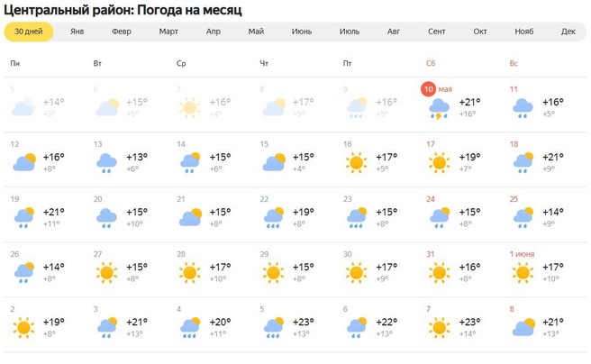Click the partly cloudy icon for day 8
The image size is (591, 364).
(x=523, y=326)
